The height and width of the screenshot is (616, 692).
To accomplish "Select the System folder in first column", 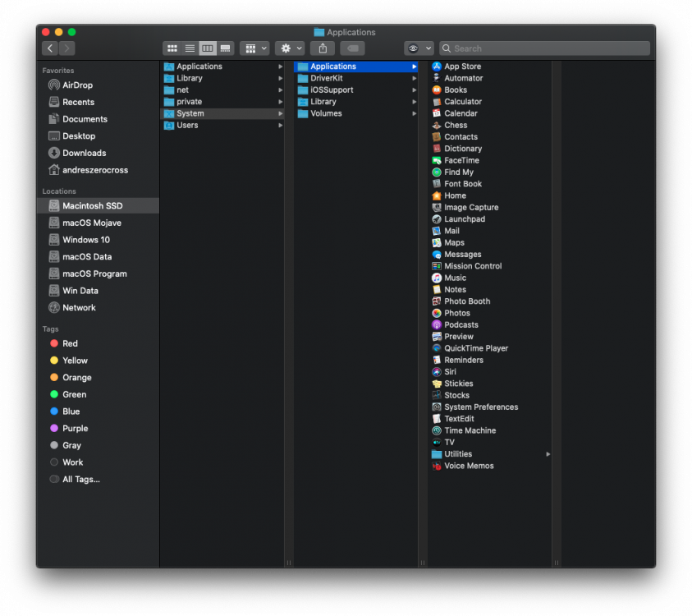I will click(x=222, y=113).
